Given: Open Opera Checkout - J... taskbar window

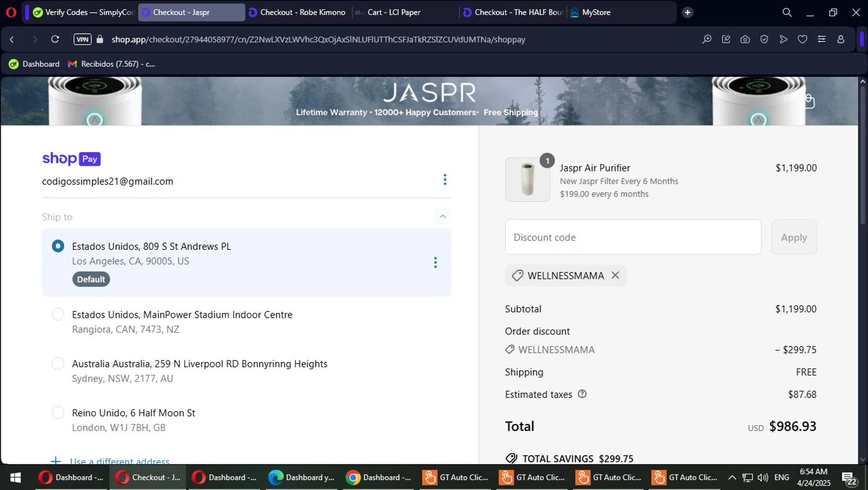Looking at the screenshot, I should pos(148,477).
